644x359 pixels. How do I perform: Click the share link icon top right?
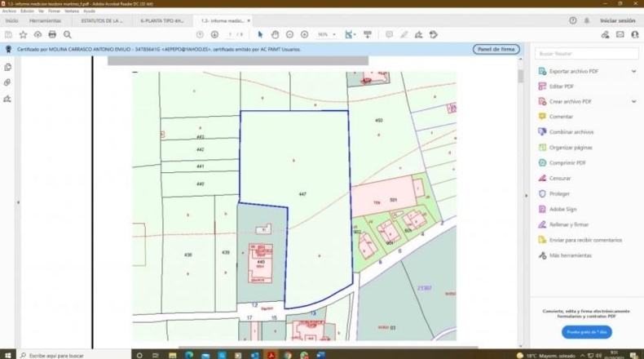point(605,34)
